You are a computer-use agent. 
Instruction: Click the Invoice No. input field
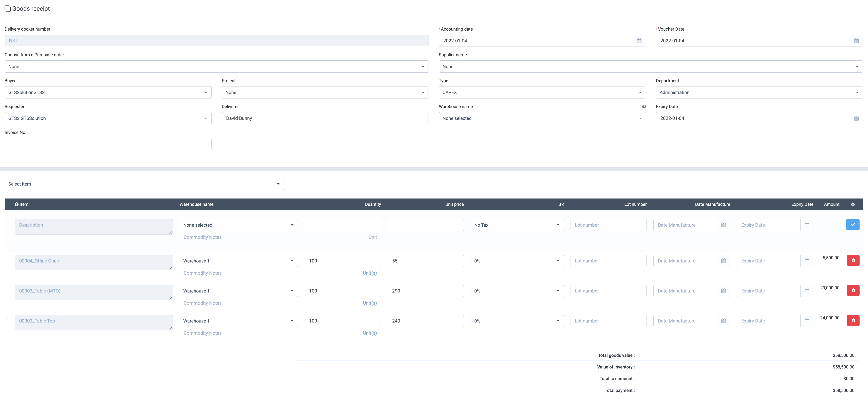108,144
